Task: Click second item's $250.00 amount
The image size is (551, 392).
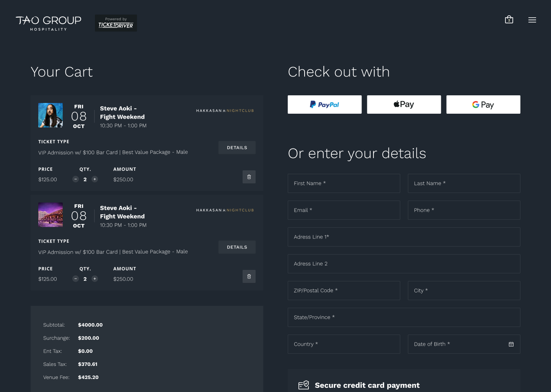Action: pos(123,279)
